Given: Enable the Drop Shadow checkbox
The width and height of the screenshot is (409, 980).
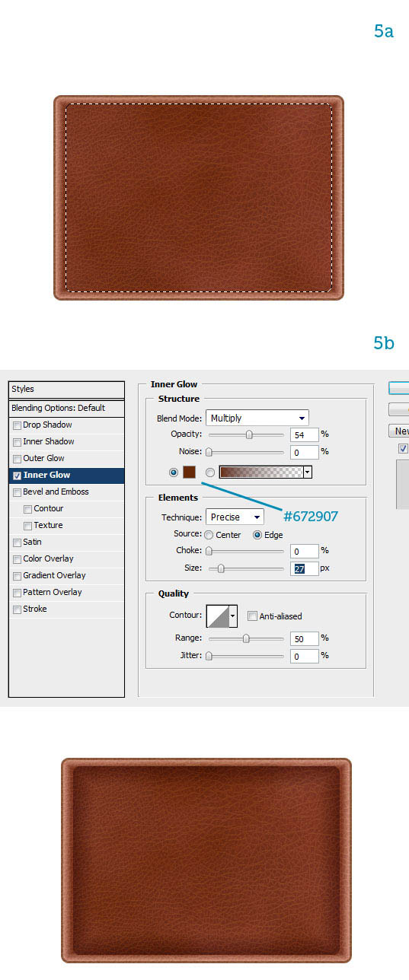Looking at the screenshot, I should tap(17, 425).
